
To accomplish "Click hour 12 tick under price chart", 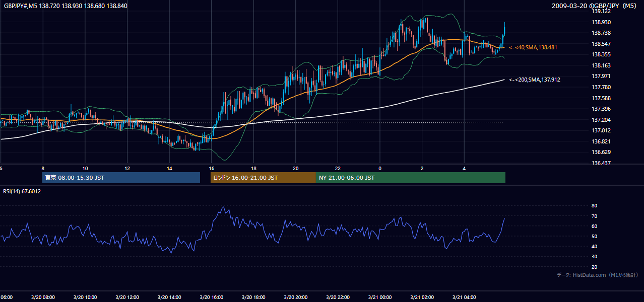I will pyautogui.click(x=127, y=169).
